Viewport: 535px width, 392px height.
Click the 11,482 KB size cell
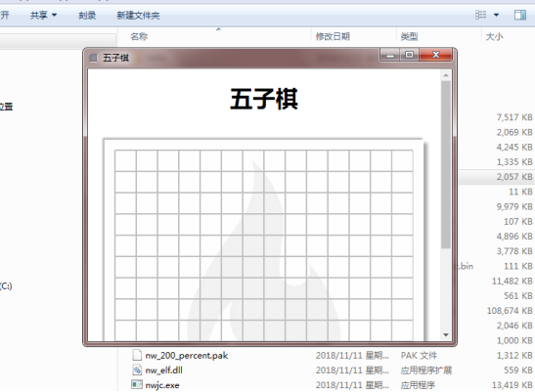tap(512, 282)
